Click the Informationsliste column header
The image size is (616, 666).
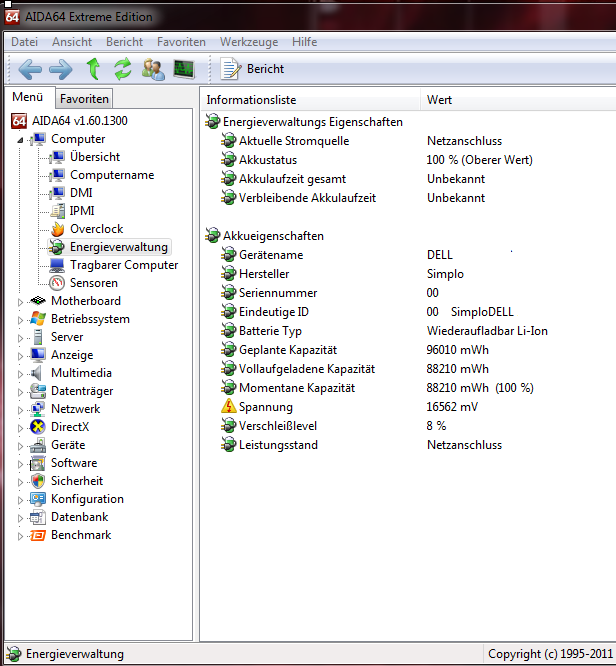tap(251, 100)
